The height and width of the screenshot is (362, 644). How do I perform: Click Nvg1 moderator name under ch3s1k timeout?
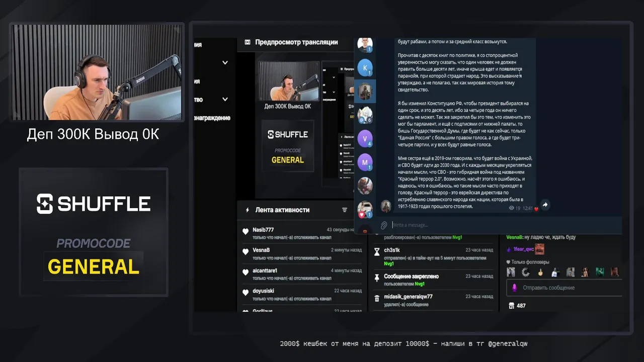(389, 263)
